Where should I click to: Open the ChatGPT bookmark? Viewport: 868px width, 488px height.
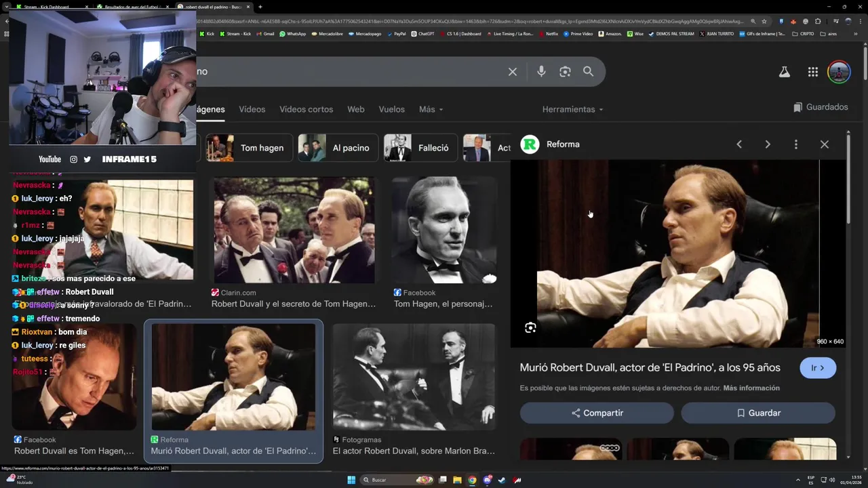(422, 34)
